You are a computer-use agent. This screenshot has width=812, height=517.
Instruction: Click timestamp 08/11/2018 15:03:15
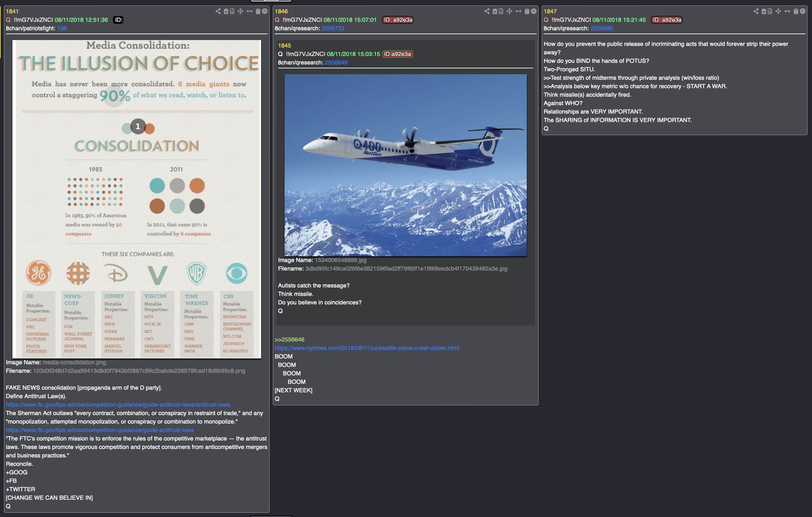353,54
